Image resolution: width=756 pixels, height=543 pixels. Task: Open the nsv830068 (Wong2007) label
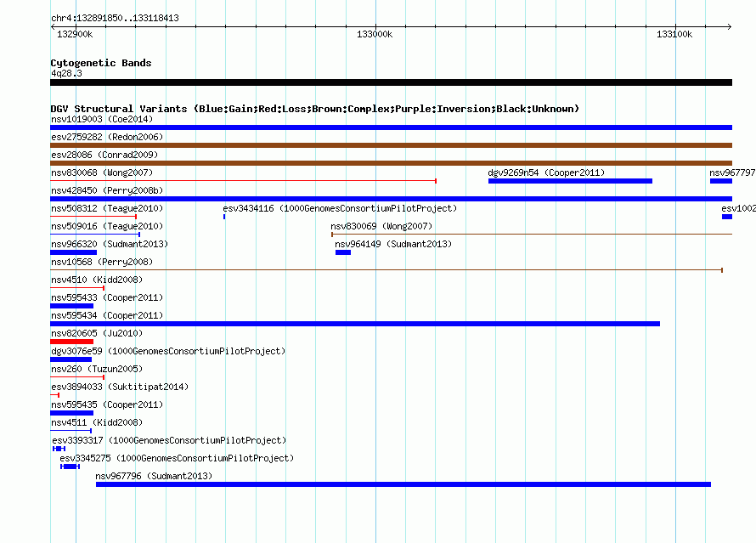[x=102, y=173]
